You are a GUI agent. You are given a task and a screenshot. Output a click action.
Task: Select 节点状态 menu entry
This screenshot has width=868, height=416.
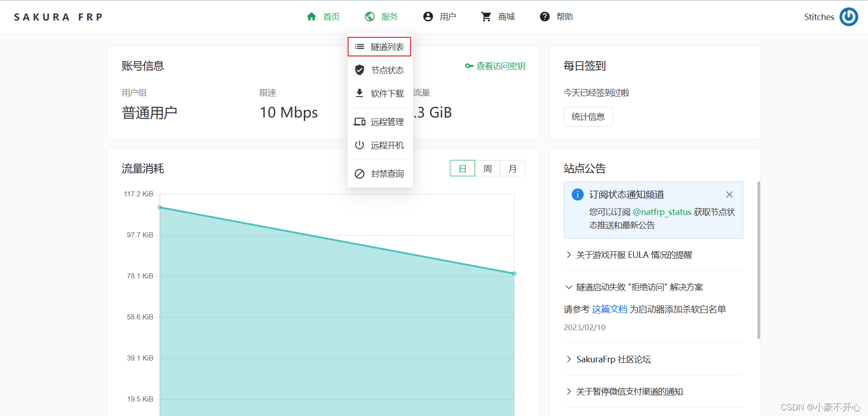pyautogui.click(x=380, y=70)
